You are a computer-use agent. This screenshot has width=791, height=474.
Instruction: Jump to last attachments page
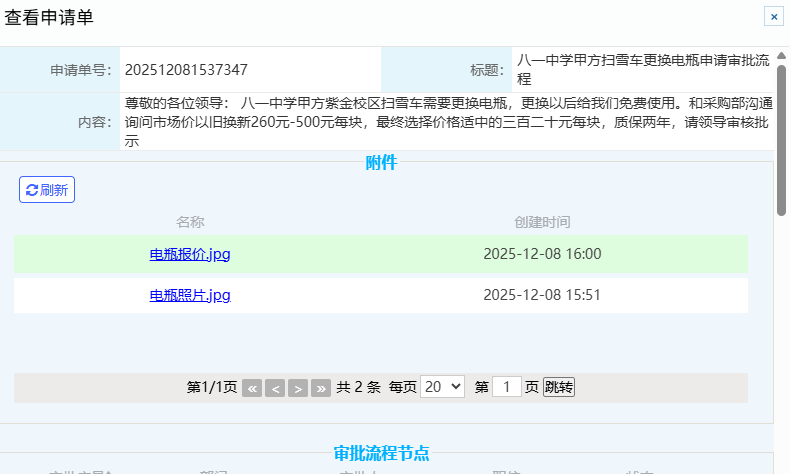pyautogui.click(x=321, y=388)
